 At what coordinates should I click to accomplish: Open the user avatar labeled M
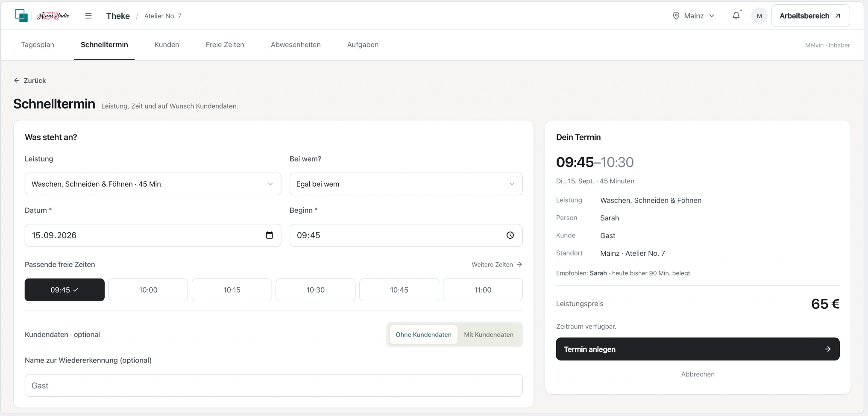point(759,16)
